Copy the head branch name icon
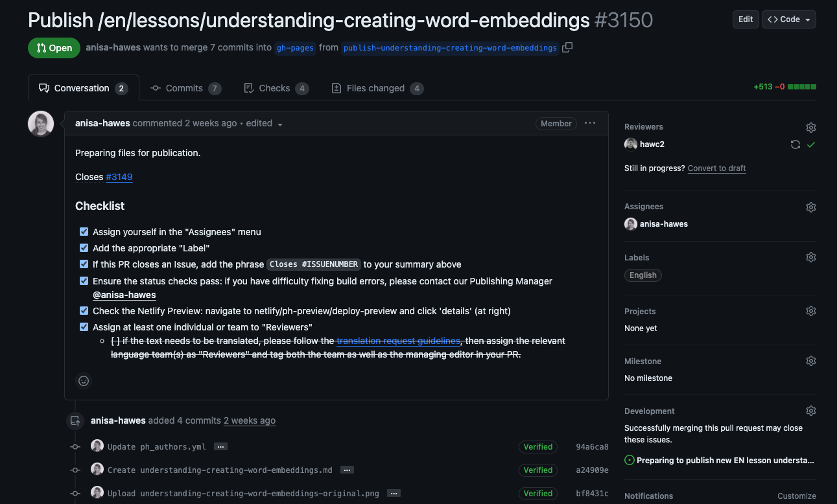Screen dimensions: 837x504 coord(567,47)
